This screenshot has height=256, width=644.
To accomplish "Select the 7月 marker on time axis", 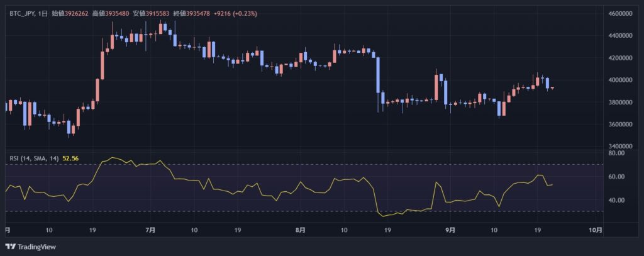I will (x=150, y=230).
